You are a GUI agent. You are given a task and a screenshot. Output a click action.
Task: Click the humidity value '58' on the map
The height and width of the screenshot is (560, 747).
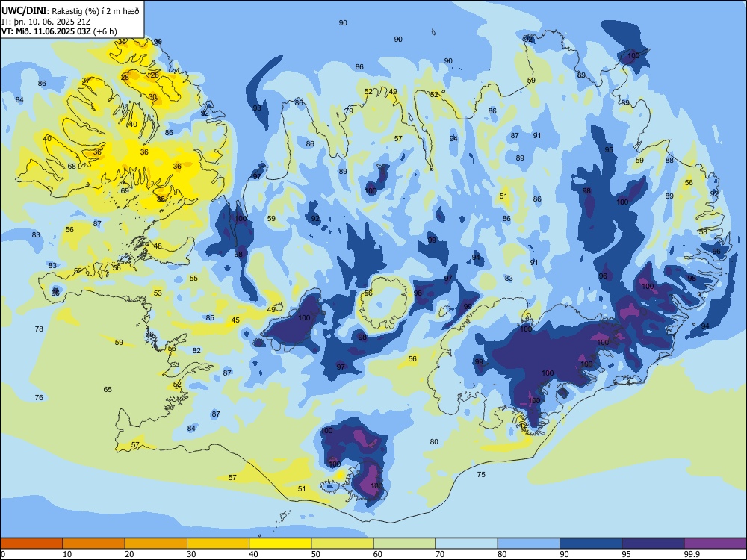pos(703,232)
